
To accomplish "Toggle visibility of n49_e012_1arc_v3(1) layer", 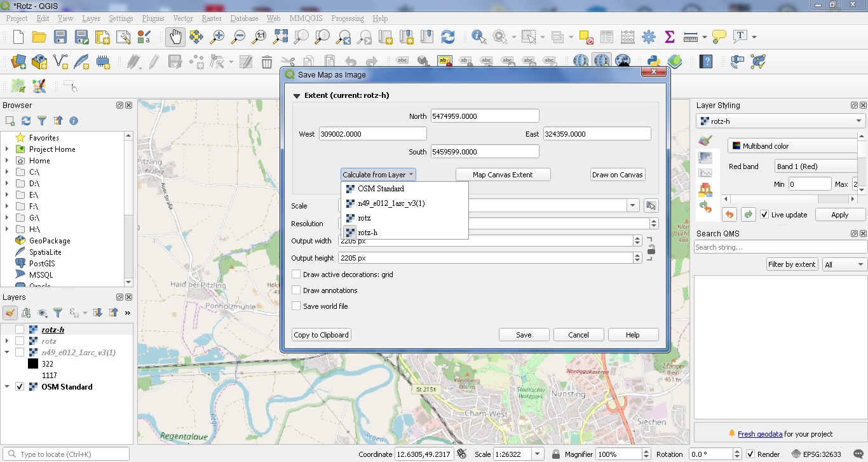I will pyautogui.click(x=20, y=352).
